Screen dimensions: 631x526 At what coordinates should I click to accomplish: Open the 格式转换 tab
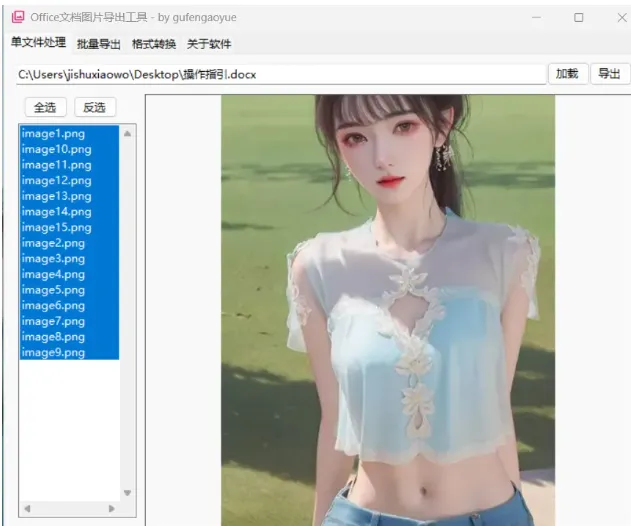coord(154,44)
